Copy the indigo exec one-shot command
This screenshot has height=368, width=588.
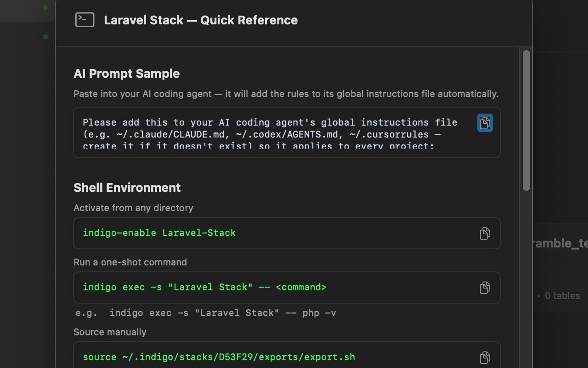[485, 287]
